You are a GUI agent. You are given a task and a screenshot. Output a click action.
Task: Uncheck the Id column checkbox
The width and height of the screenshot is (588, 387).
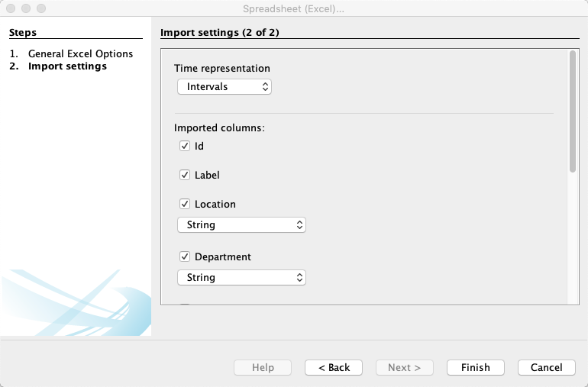(185, 146)
